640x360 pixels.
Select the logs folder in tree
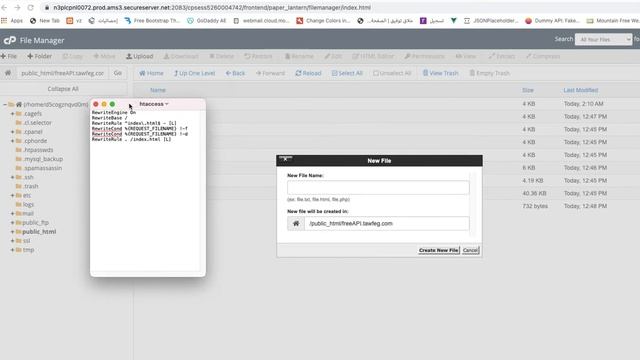[x=28, y=204]
